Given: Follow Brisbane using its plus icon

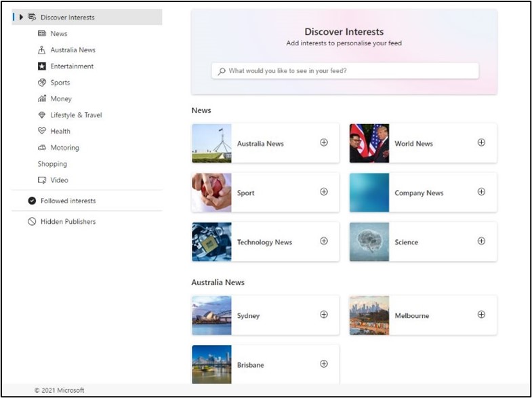Looking at the screenshot, I should (324, 363).
